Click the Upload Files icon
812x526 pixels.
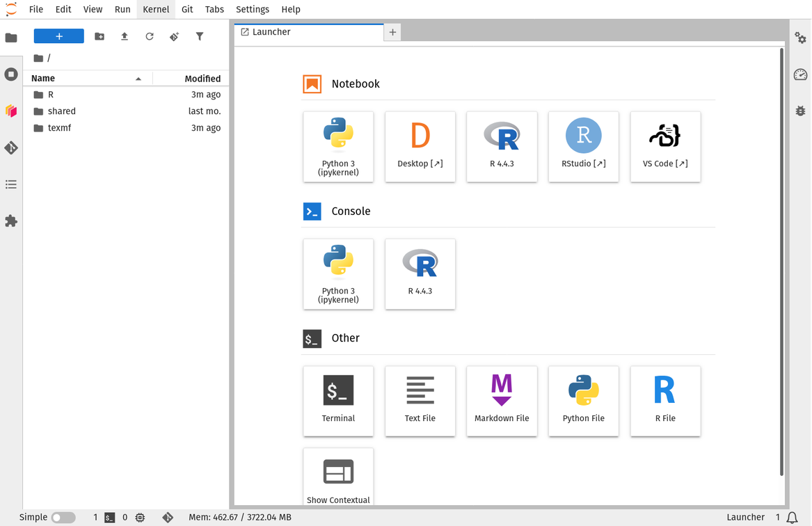click(125, 36)
